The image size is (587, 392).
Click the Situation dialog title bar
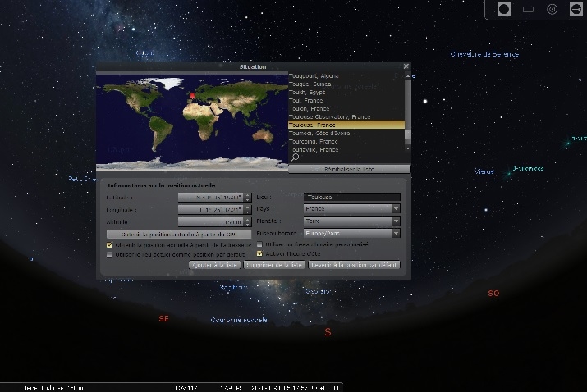tap(253, 66)
